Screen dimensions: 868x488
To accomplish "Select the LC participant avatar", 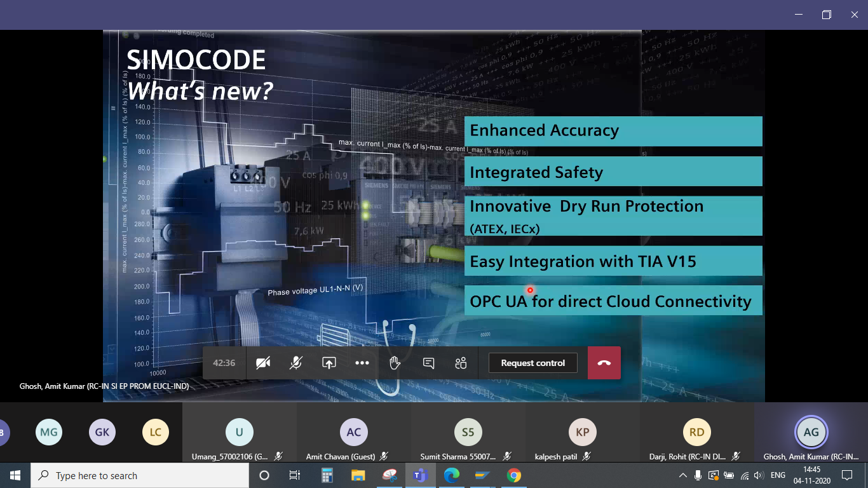I will pos(156,432).
